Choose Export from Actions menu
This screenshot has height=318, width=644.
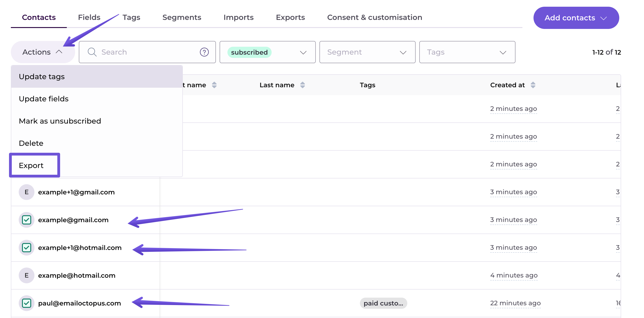tap(31, 165)
